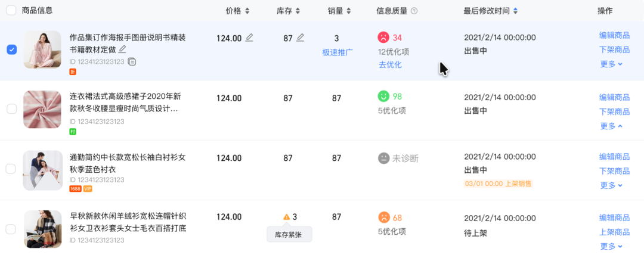This screenshot has width=644, height=261.
Task: Uncheck the first product row checkbox
Action: coord(11,49)
